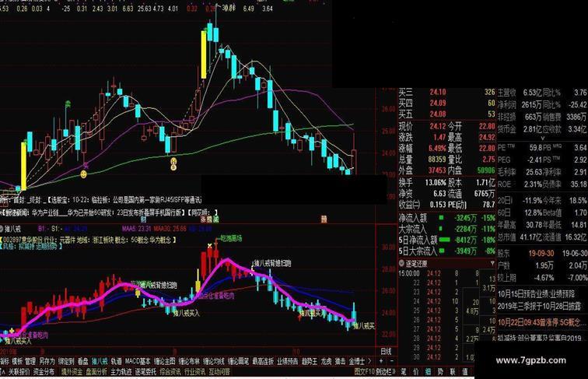Switch sidebar to 细 tab
Image resolution: width=588 pixels, height=379 pixels.
click(429, 372)
